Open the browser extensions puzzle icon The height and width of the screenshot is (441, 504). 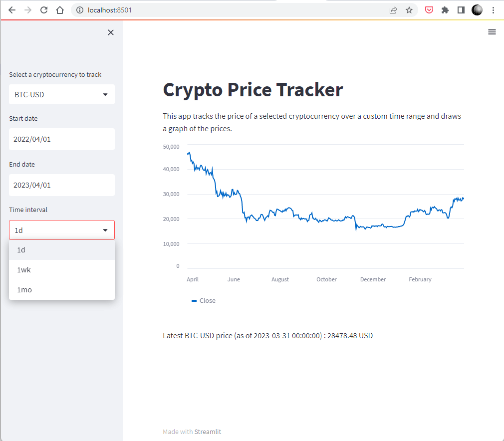click(x=445, y=10)
